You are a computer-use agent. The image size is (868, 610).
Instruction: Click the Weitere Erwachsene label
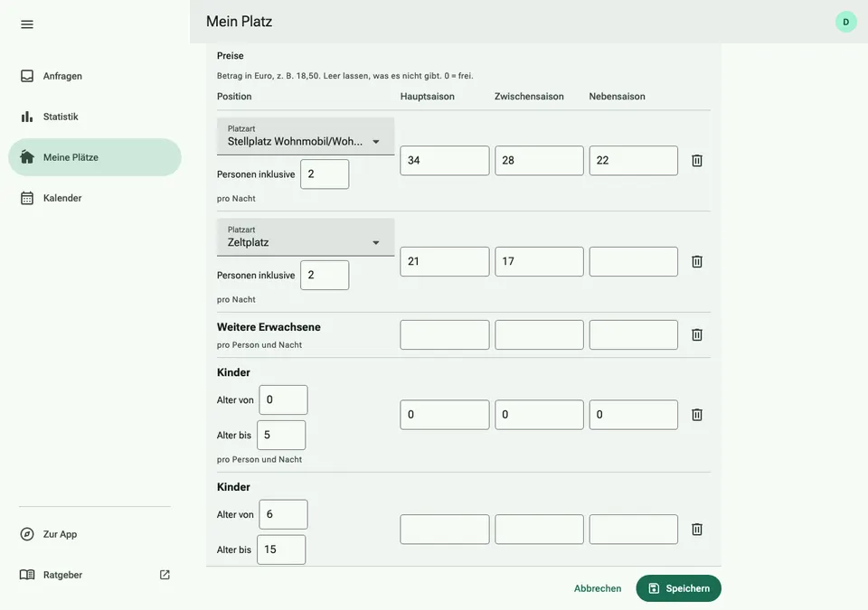pos(269,327)
